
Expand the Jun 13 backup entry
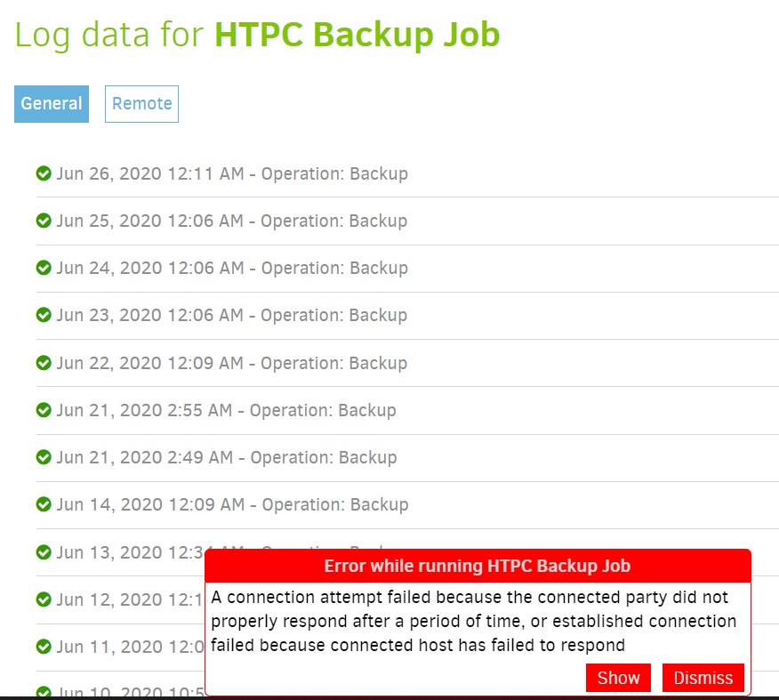tap(133, 551)
